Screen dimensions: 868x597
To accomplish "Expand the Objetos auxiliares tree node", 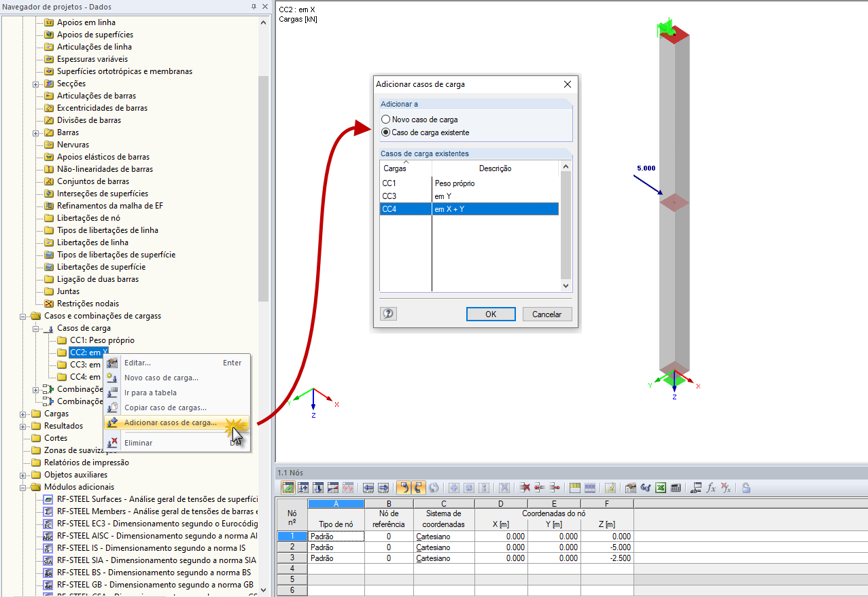I will [x=23, y=475].
